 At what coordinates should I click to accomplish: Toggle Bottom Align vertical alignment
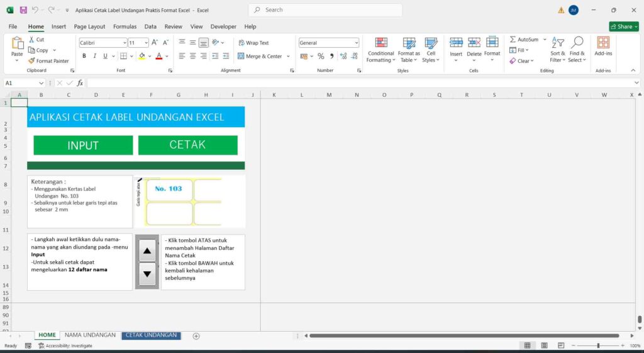point(203,42)
